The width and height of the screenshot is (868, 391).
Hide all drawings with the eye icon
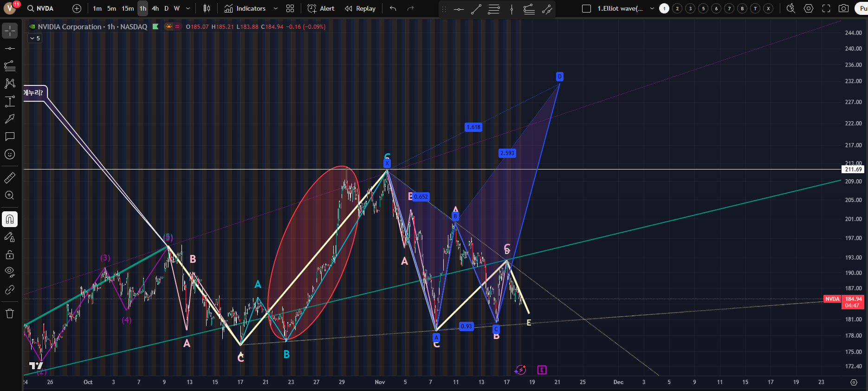[10, 272]
